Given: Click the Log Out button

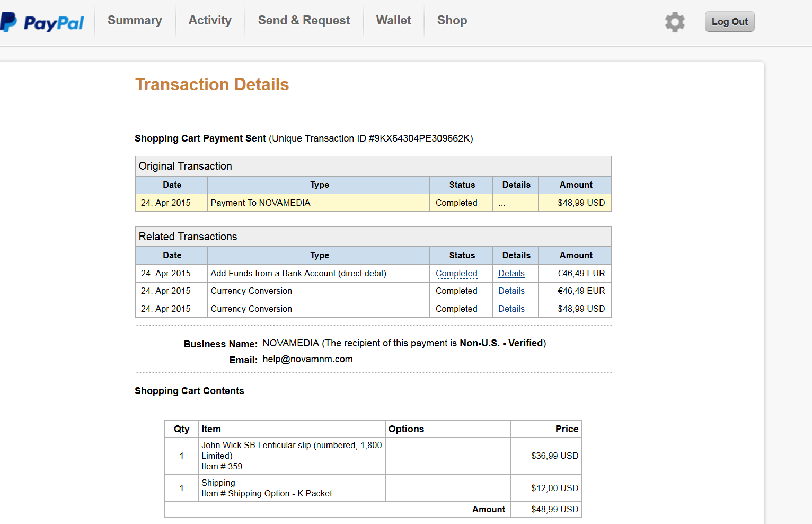Looking at the screenshot, I should (729, 22).
